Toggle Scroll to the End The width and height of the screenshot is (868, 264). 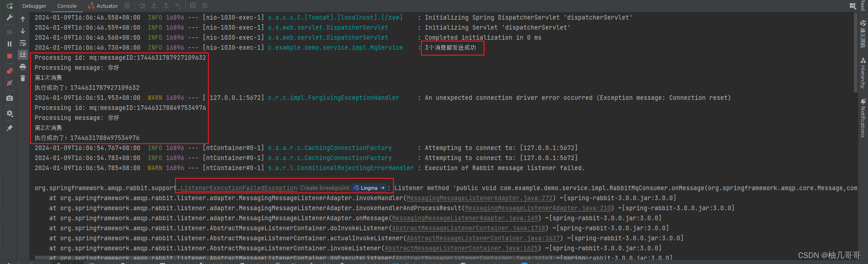point(23,55)
